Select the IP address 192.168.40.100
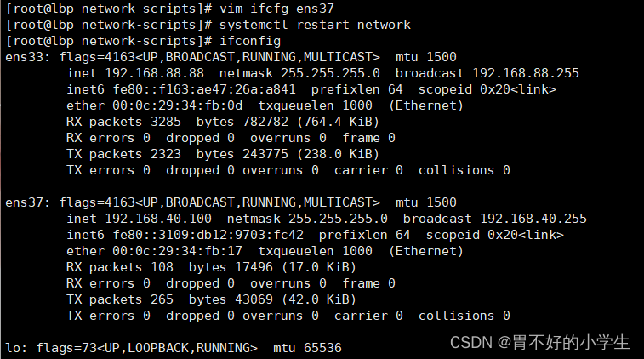The height and width of the screenshot is (359, 644). click(x=153, y=219)
